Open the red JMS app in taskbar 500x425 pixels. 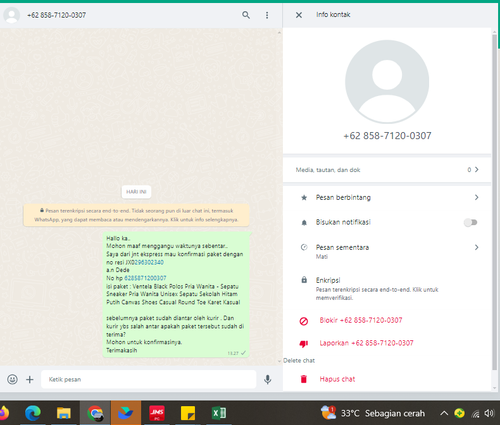(157, 413)
